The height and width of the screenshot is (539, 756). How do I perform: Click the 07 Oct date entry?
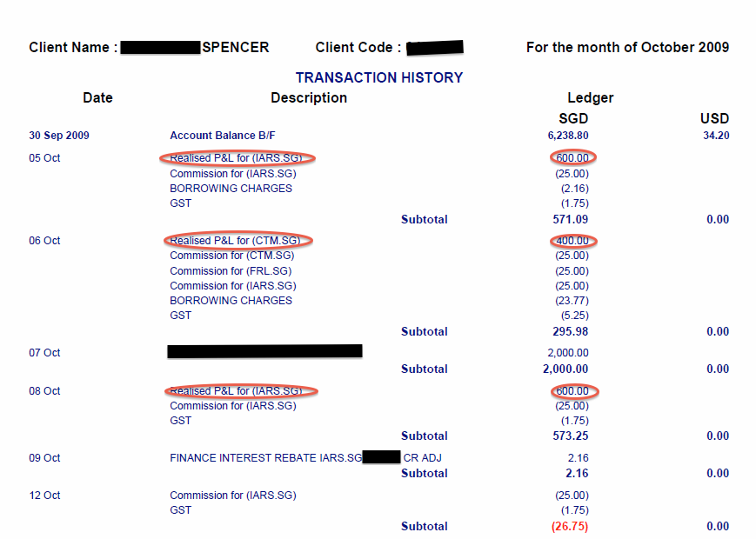click(x=44, y=353)
